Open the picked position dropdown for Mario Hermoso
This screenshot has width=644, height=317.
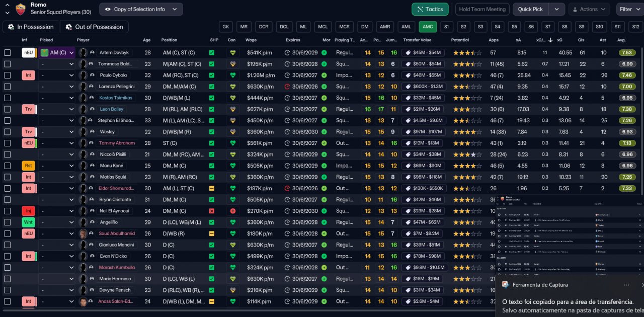[x=57, y=279]
